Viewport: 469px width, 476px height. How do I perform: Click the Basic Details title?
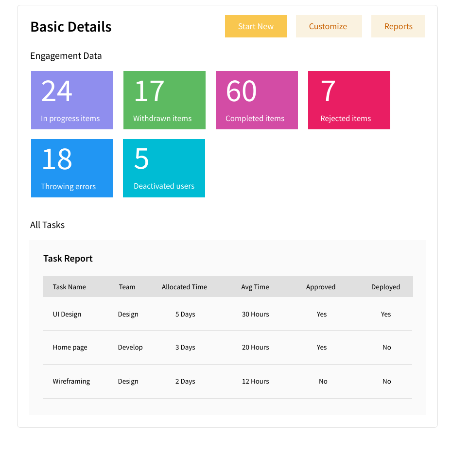click(x=71, y=27)
